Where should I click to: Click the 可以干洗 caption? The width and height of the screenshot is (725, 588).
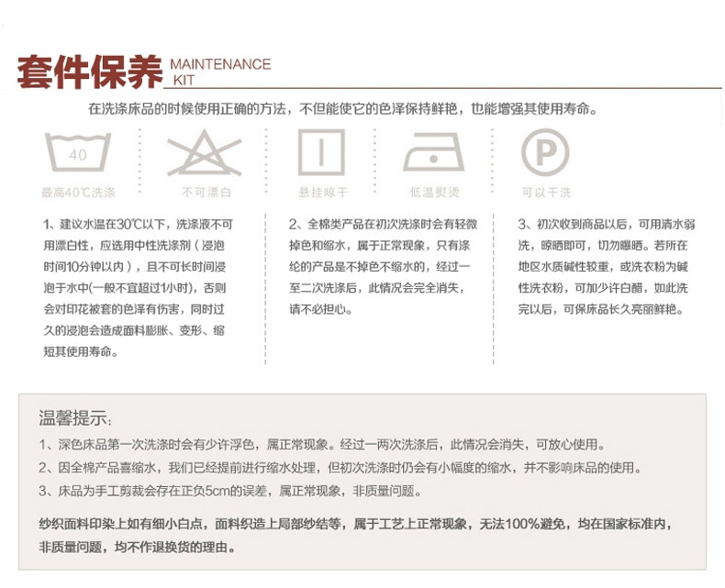tap(546, 193)
